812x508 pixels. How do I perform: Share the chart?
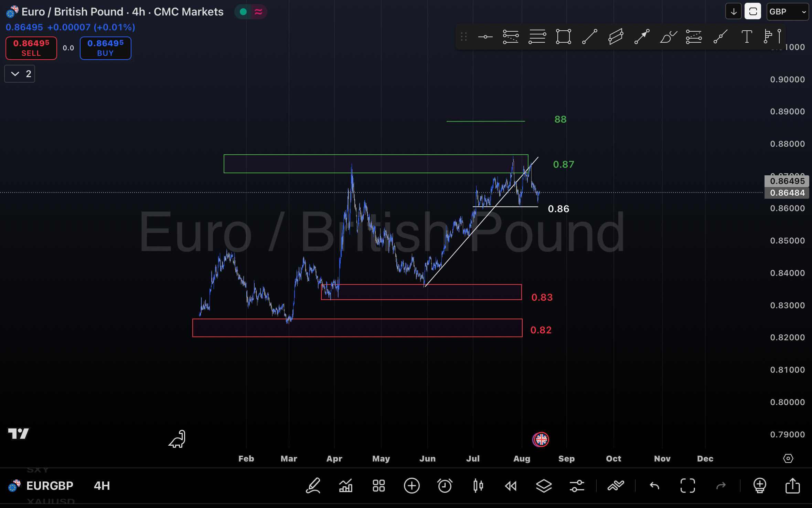click(793, 486)
